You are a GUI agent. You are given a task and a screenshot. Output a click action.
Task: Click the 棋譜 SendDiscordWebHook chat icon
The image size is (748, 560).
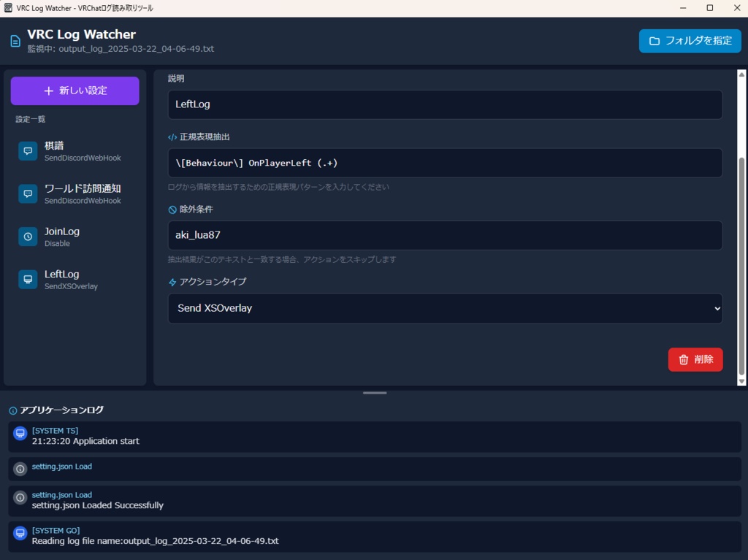pos(28,151)
